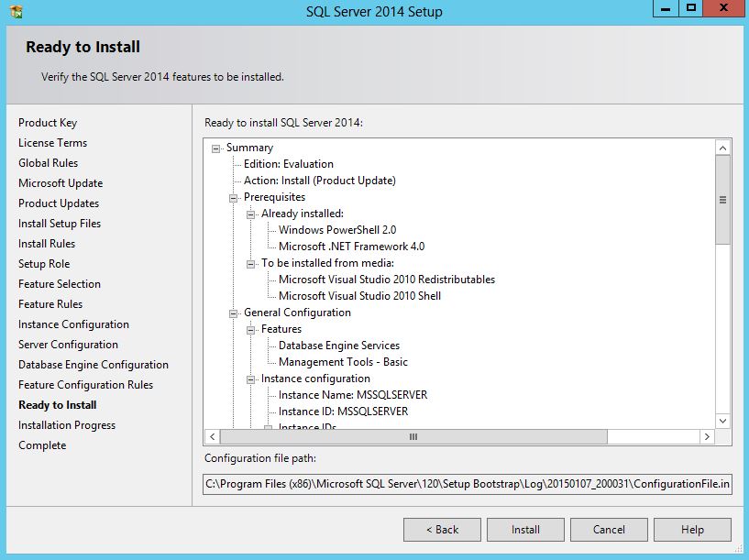Collapse the Summary tree node
The image size is (749, 560).
point(216,148)
